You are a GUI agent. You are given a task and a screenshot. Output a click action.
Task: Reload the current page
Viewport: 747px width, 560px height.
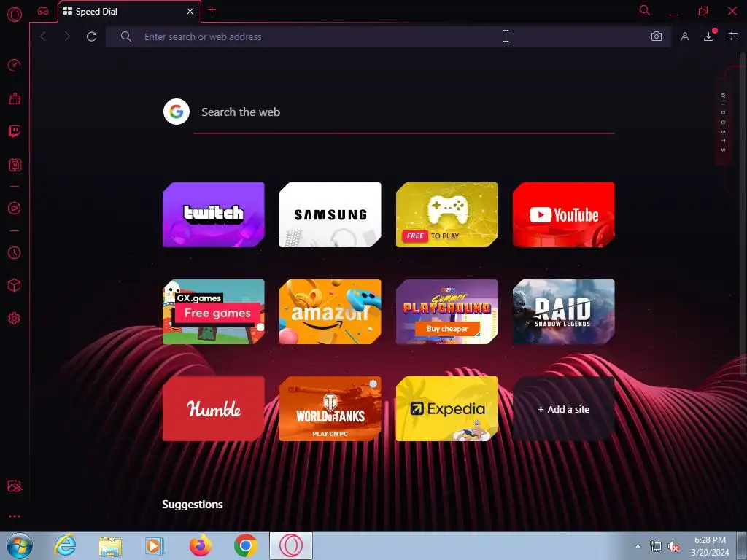[91, 36]
